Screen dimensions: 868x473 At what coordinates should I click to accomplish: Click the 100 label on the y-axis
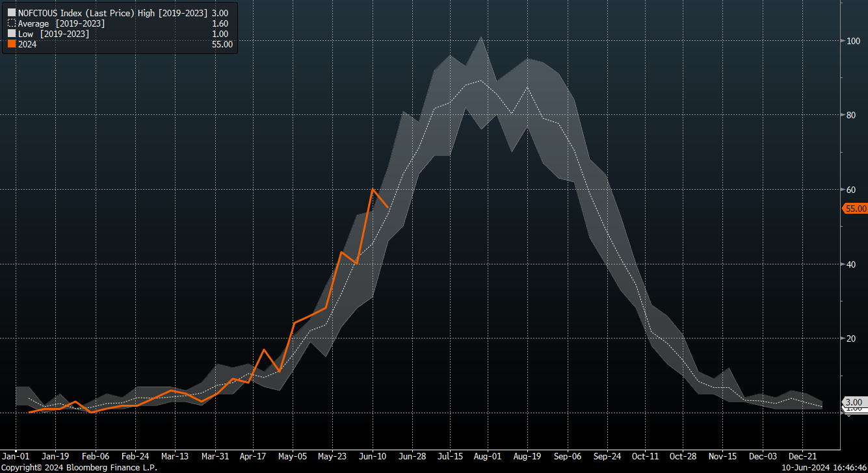[x=852, y=41]
